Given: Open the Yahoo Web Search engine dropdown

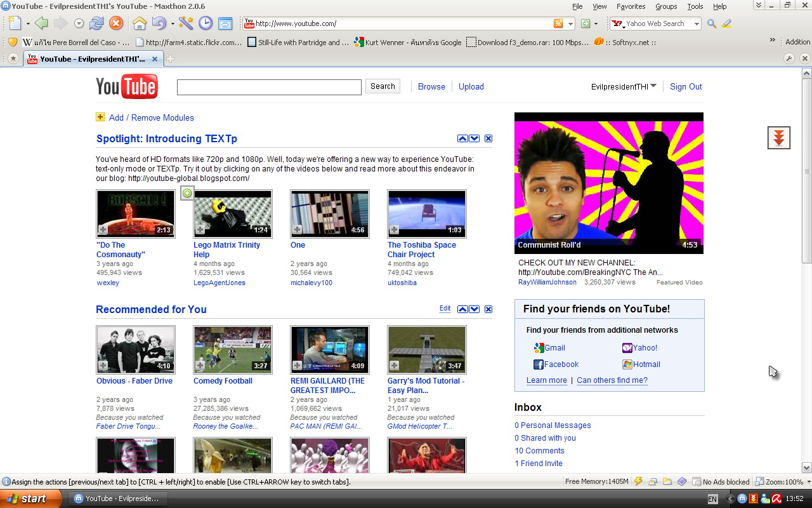Looking at the screenshot, I should pos(696,24).
